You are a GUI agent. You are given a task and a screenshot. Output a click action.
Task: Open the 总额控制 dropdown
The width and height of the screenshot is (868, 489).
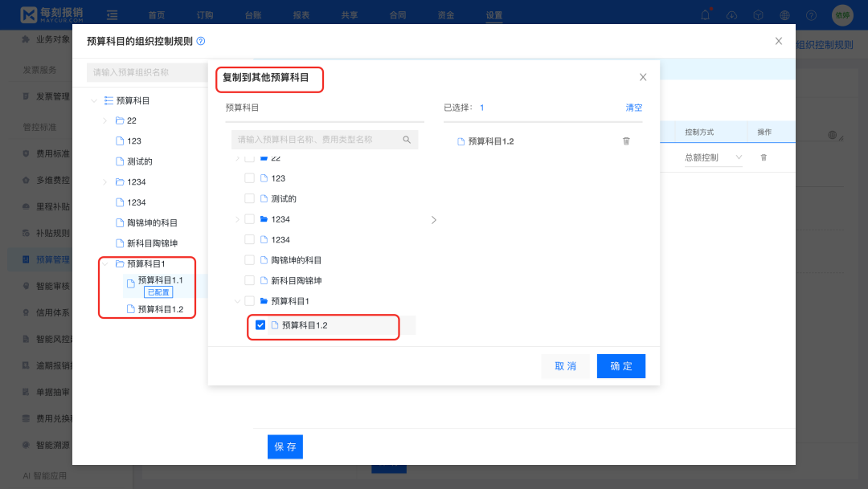(x=715, y=157)
